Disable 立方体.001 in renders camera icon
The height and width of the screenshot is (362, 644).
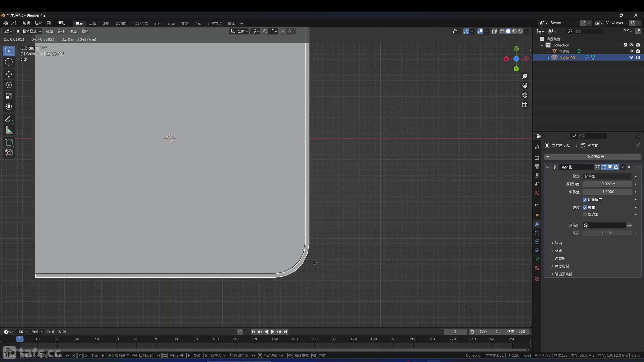coord(637,58)
